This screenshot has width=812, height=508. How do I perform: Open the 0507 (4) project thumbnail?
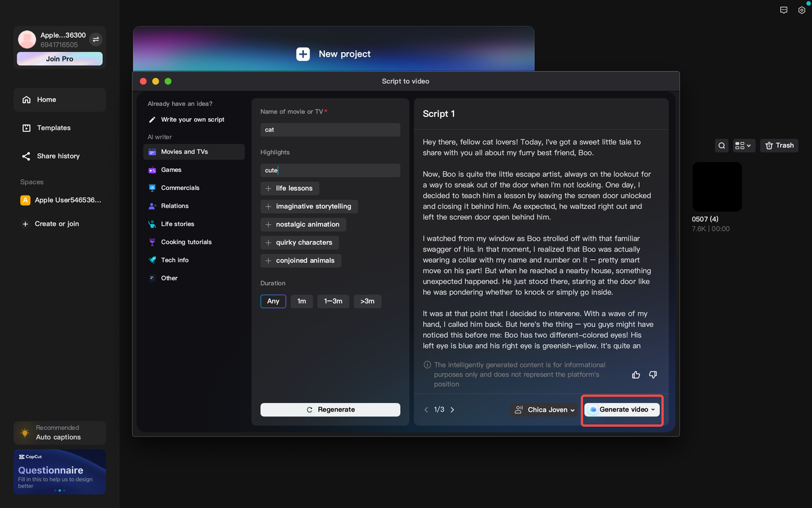point(717,187)
